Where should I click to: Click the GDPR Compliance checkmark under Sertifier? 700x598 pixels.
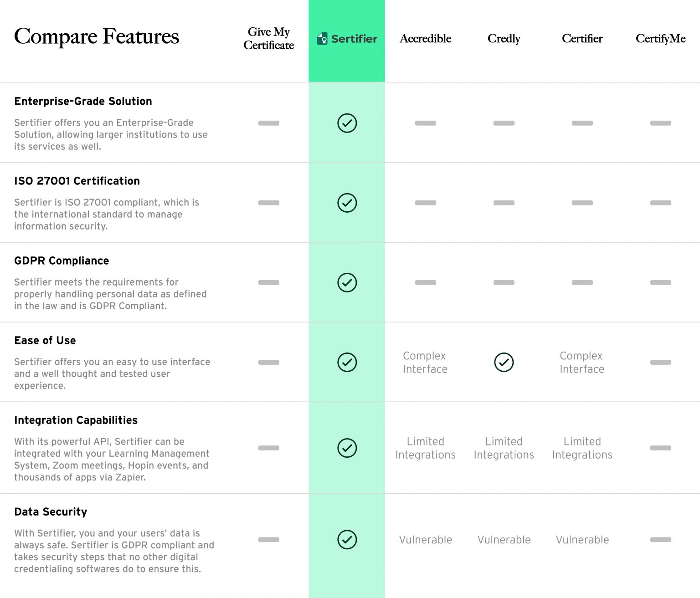pos(347,282)
